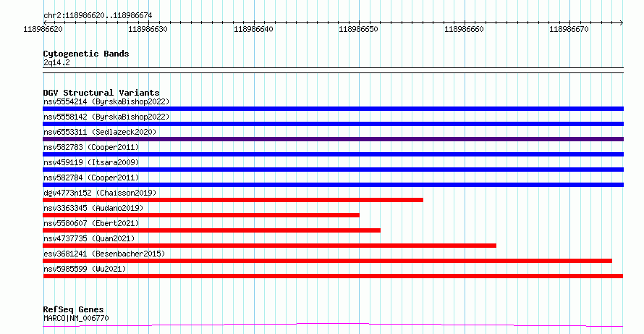Click ruler position 118986620
Screen dimensions: 644x334
tap(43, 29)
